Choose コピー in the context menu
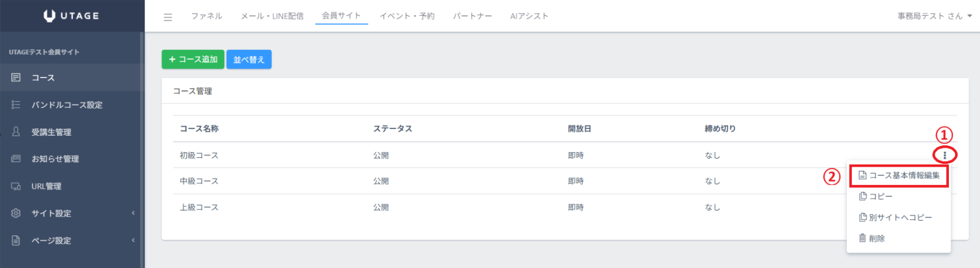The height and width of the screenshot is (268, 980). pos(876,196)
